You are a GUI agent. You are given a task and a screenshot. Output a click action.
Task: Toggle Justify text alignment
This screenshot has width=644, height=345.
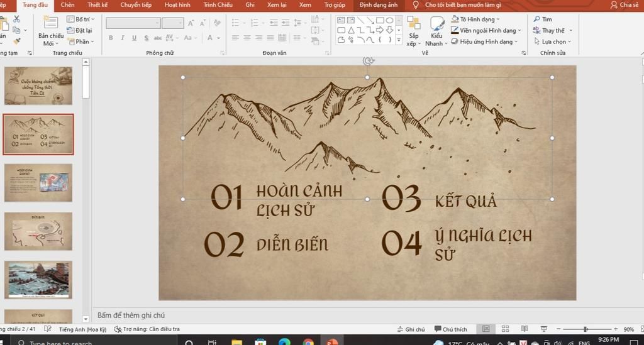coord(270,38)
